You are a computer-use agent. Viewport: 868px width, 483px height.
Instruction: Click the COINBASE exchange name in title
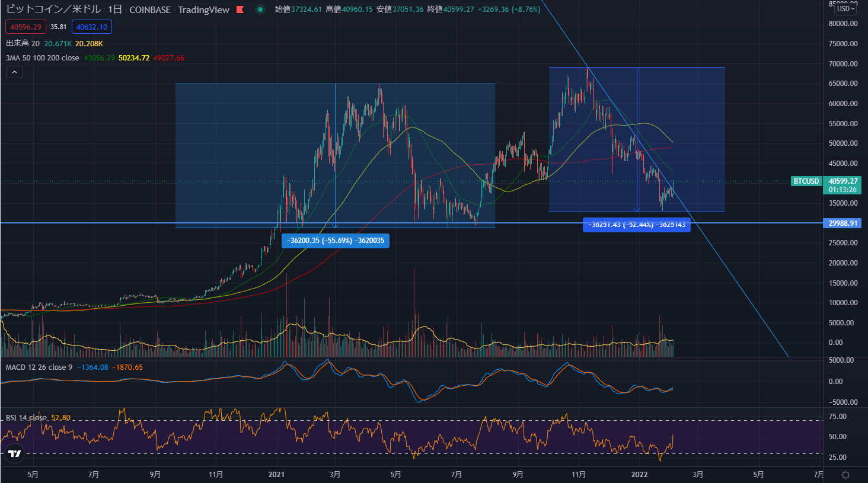[150, 9]
